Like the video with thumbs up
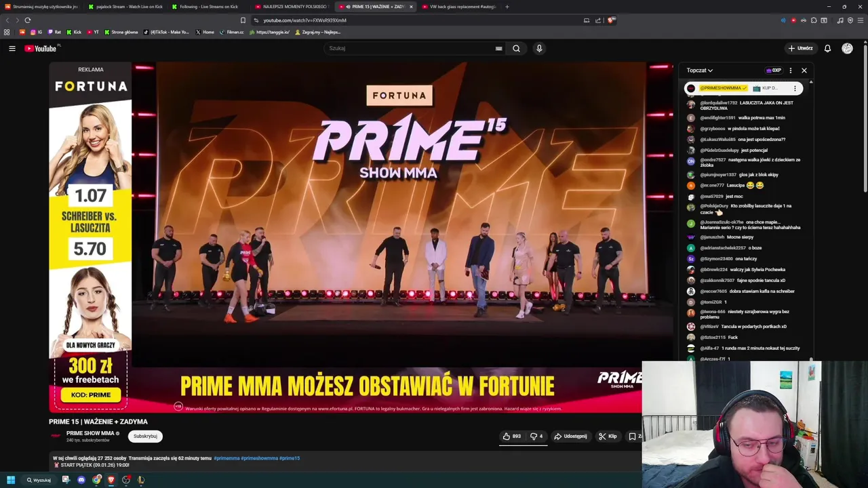The height and width of the screenshot is (488, 868). [x=512, y=436]
